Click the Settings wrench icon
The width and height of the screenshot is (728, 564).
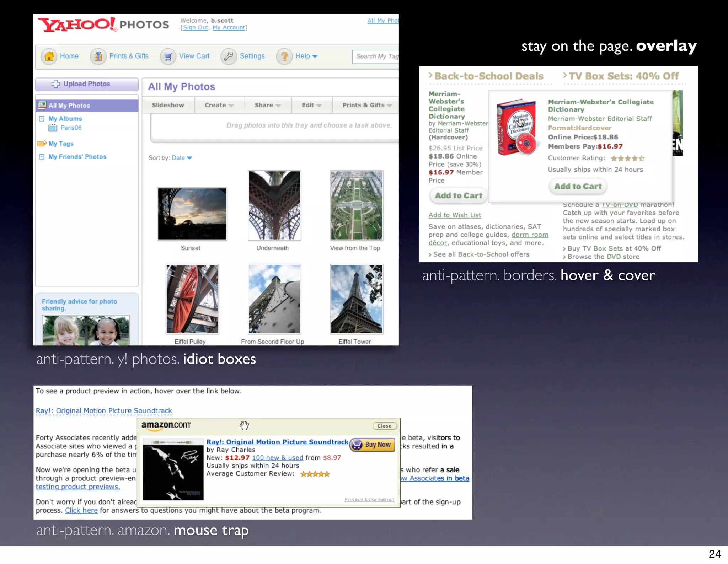coord(229,56)
